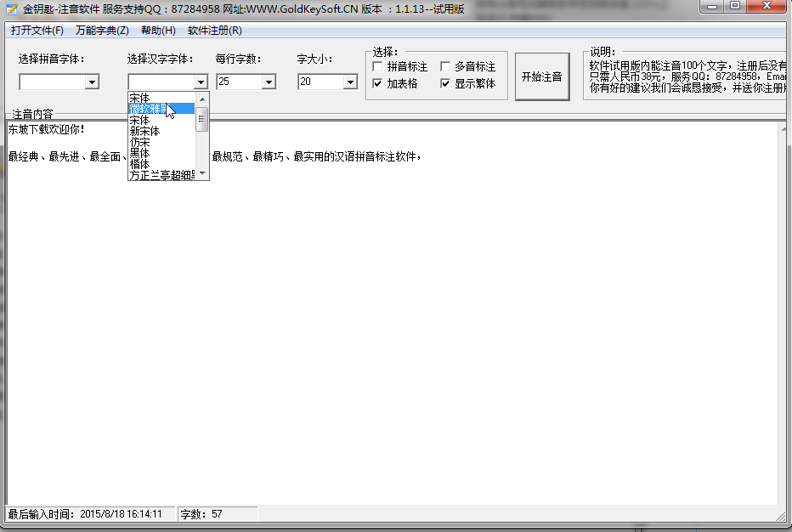
Task: Uncheck the 加表格 option
Action: [376, 82]
